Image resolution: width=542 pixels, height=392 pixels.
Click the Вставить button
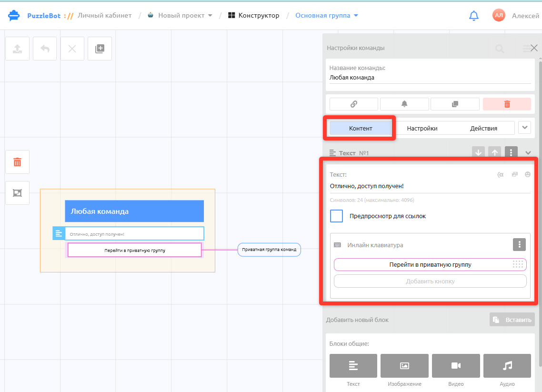tap(512, 320)
